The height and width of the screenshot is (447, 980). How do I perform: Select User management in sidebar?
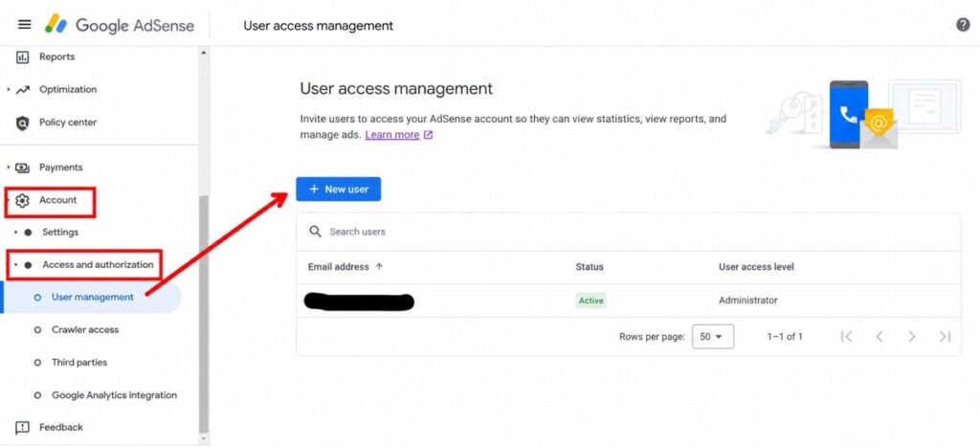point(93,298)
